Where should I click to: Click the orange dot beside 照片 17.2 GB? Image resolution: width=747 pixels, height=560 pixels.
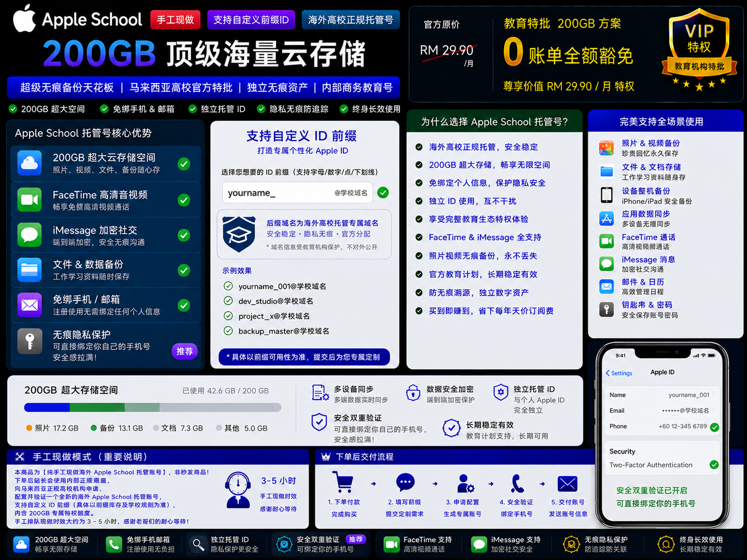[x=29, y=428]
